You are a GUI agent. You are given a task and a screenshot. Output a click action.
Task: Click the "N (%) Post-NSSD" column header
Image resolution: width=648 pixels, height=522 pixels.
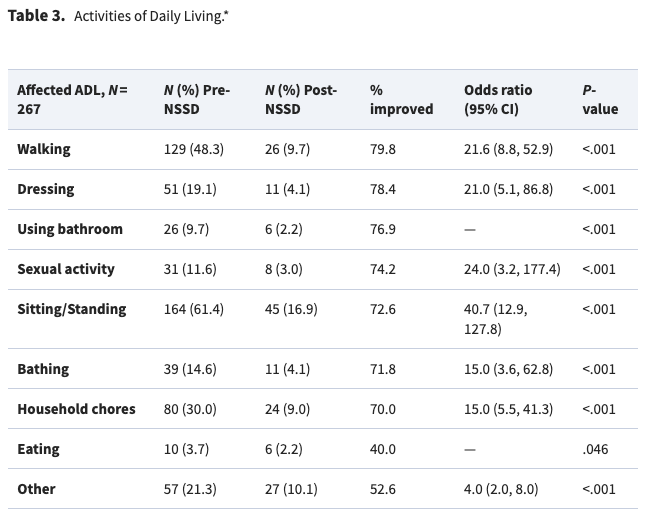300,99
